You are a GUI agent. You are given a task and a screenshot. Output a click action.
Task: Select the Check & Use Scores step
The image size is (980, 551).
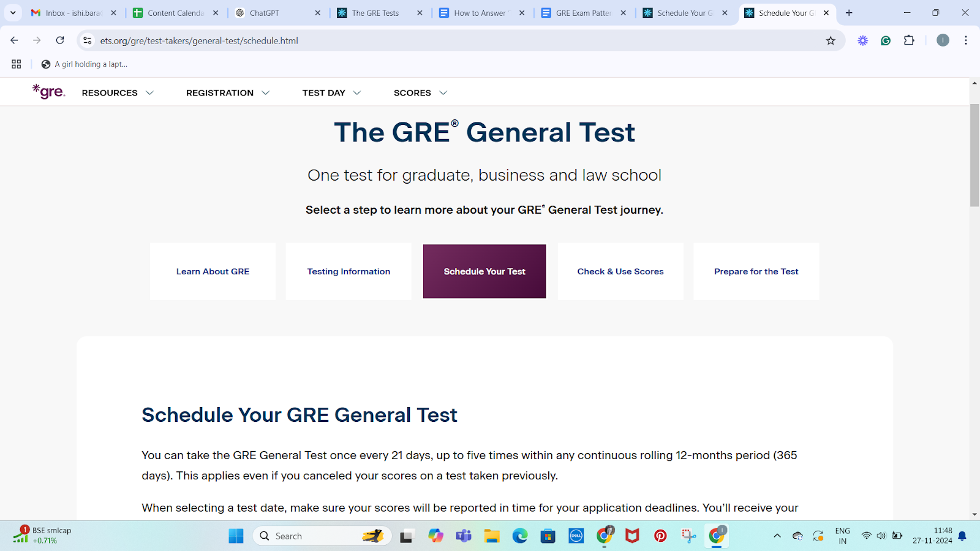point(620,271)
